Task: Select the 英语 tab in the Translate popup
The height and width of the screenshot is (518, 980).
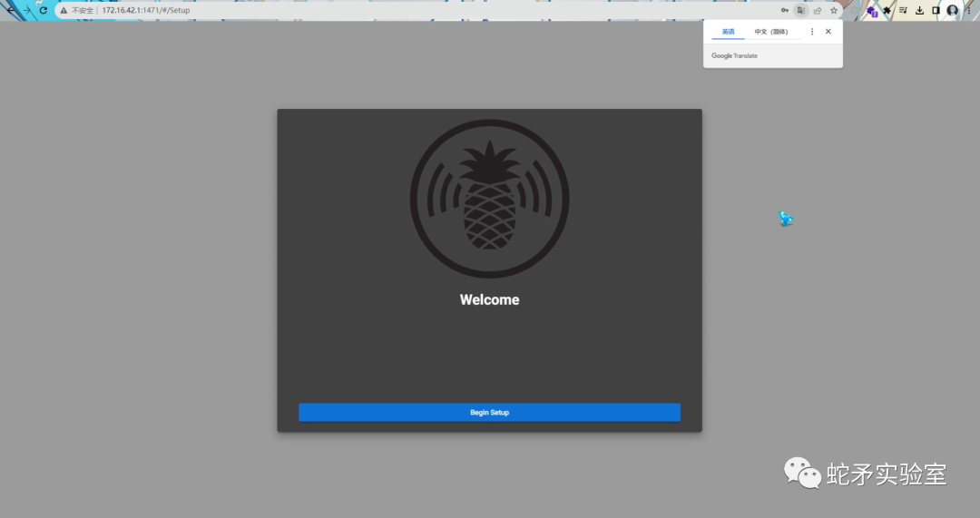Action: (x=728, y=31)
